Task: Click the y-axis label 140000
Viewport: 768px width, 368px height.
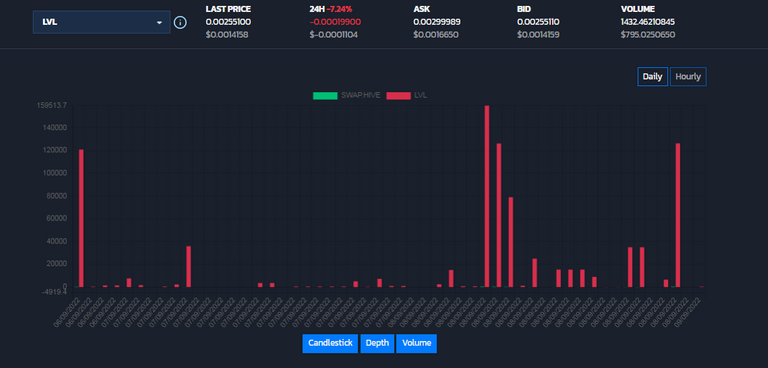Action: 54,128
